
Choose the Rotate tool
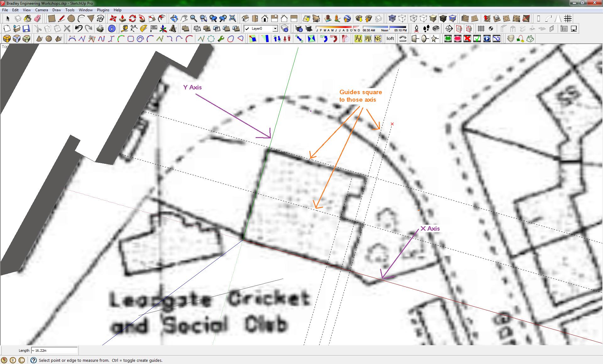133,19
